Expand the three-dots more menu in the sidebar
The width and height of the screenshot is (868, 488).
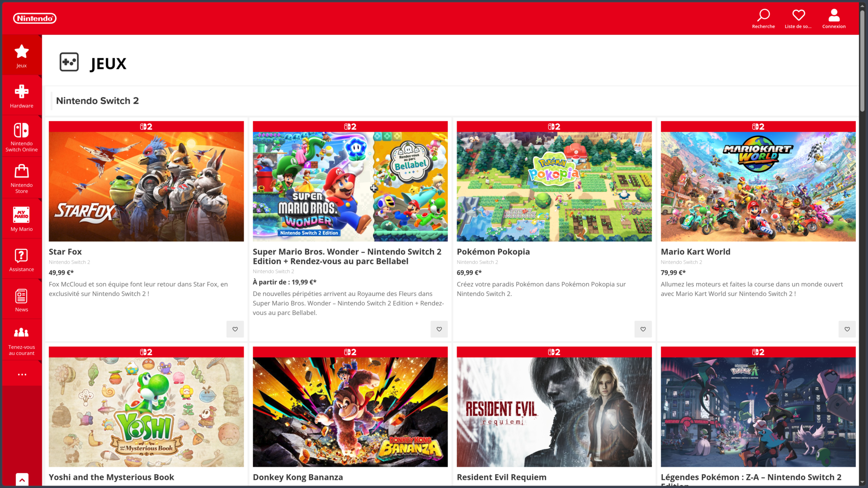point(22,374)
